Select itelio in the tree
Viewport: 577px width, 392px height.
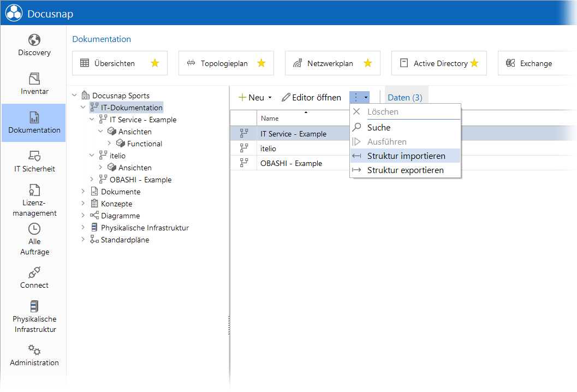click(117, 156)
